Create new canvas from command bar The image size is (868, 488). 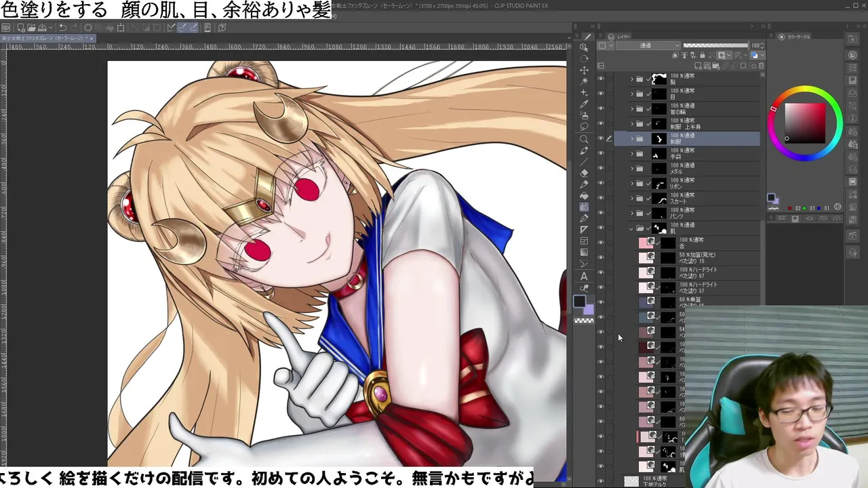point(20,28)
